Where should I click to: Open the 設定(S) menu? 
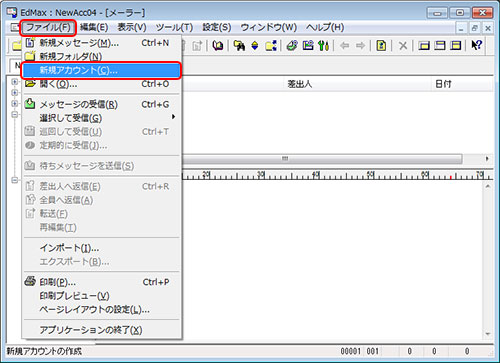(x=217, y=27)
